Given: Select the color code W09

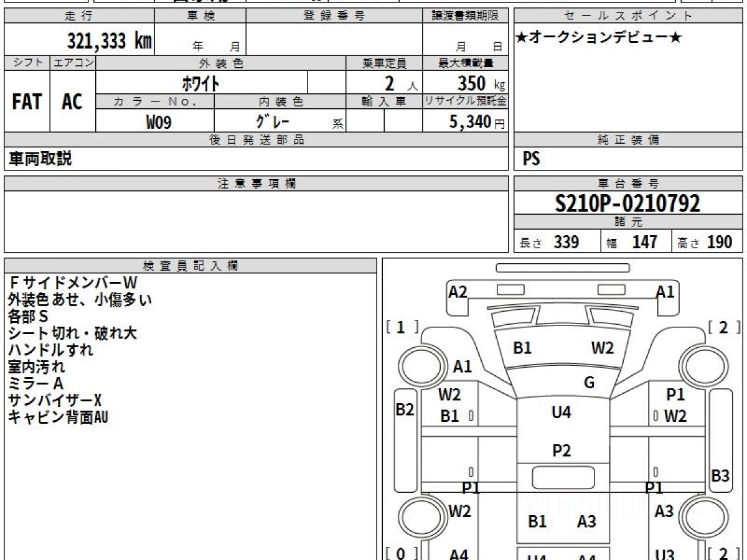Looking at the screenshot, I should 158,122.
